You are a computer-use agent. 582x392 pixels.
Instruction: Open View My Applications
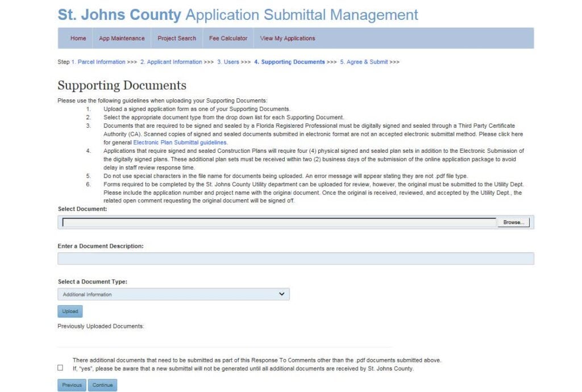[x=287, y=38]
